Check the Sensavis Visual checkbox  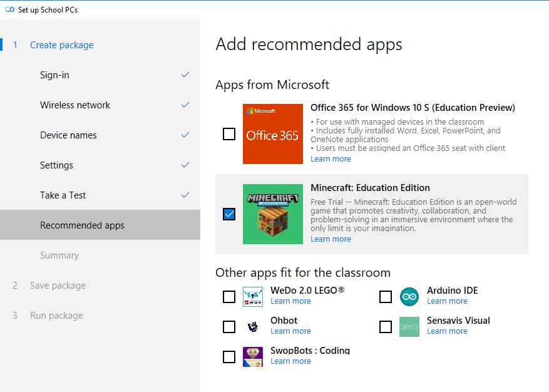click(386, 327)
